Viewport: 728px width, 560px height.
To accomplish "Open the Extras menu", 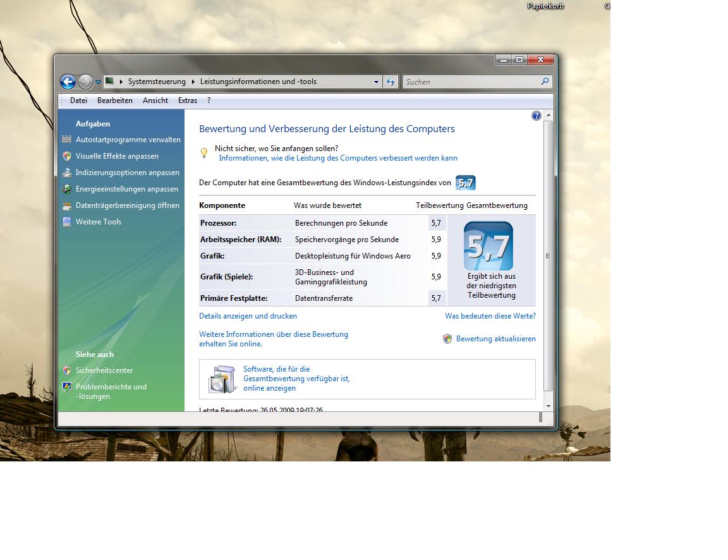I will (188, 100).
